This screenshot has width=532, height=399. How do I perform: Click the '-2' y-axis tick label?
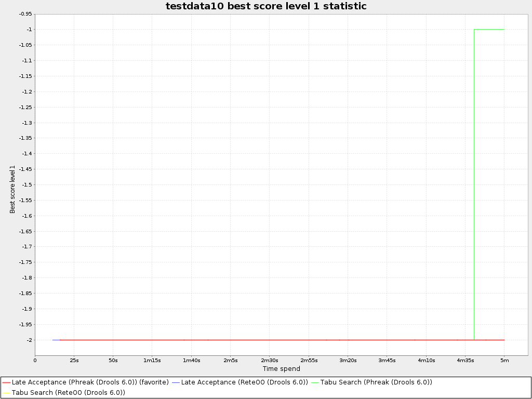(x=29, y=340)
